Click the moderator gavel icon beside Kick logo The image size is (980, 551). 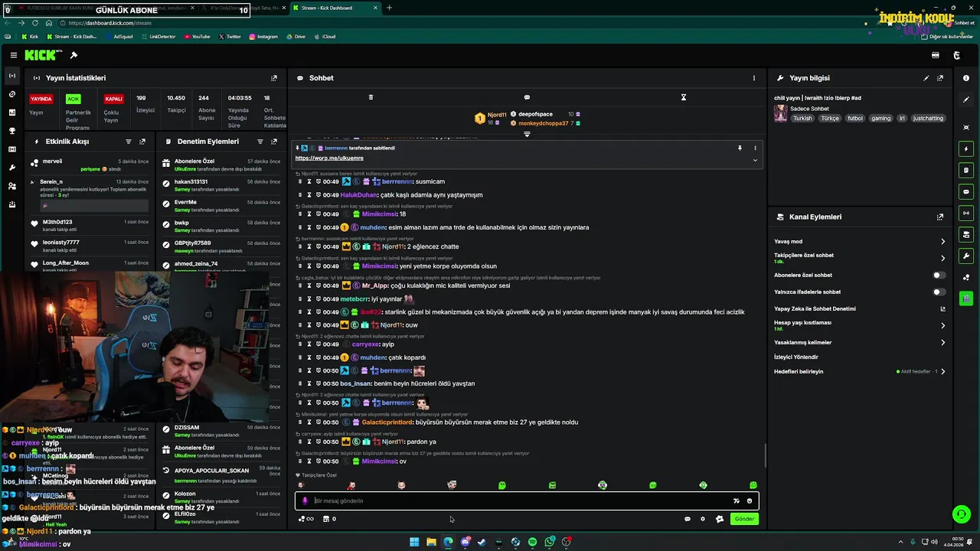point(73,55)
